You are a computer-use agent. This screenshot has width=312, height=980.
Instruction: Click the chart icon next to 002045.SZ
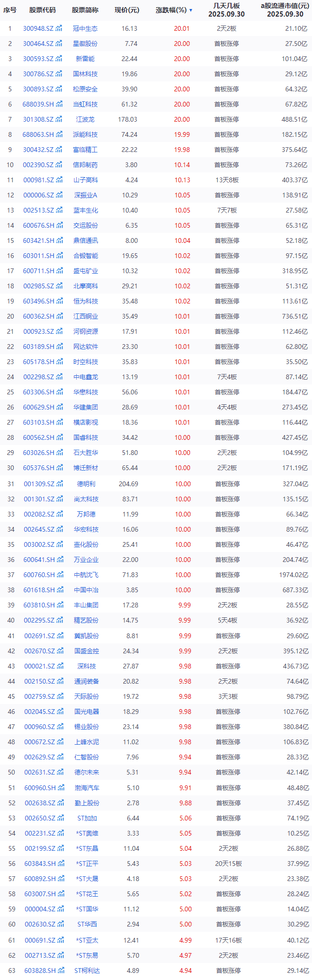pyautogui.click(x=60, y=712)
